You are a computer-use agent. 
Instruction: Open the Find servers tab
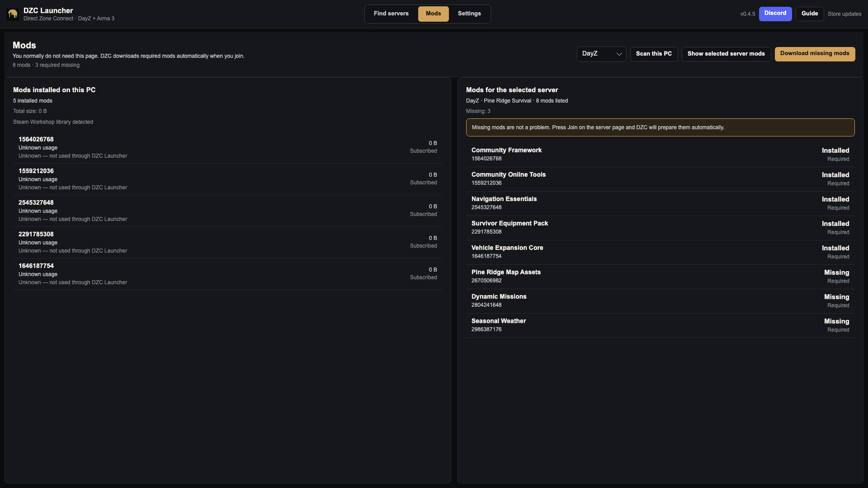pos(391,14)
